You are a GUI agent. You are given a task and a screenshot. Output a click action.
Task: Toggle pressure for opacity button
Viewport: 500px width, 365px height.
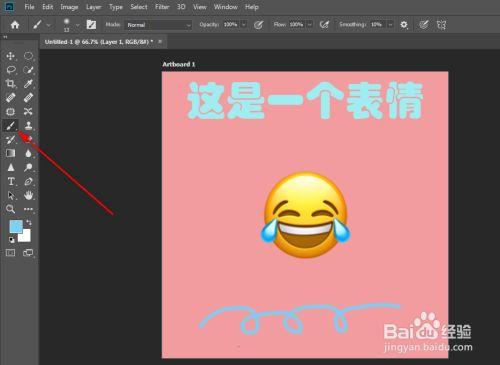click(258, 25)
